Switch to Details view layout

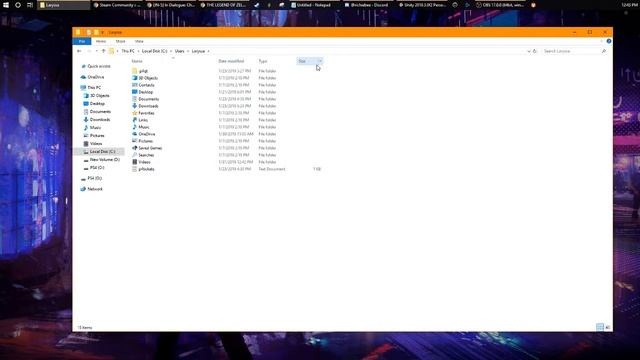click(x=600, y=327)
